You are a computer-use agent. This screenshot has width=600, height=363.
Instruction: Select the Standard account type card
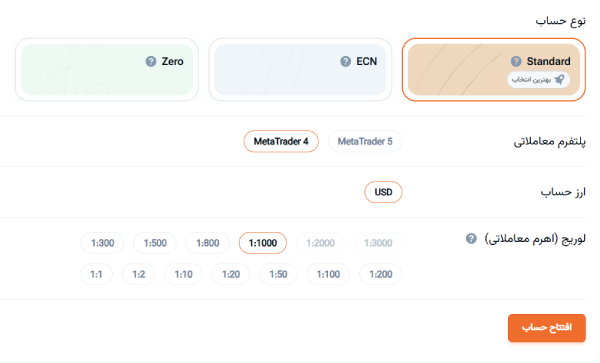[x=494, y=70]
